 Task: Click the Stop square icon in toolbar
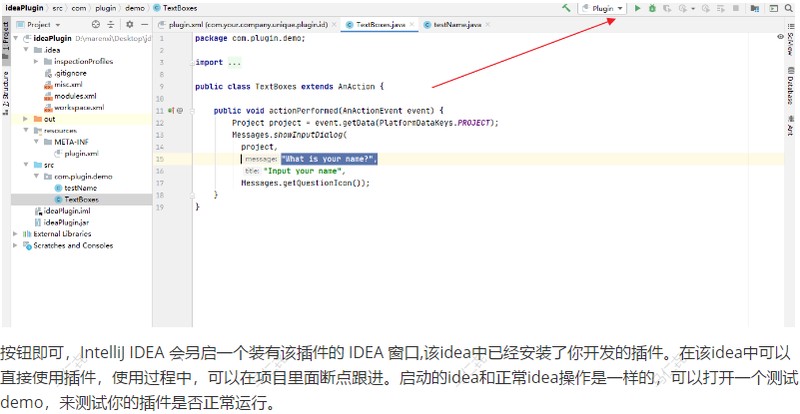[x=736, y=8]
